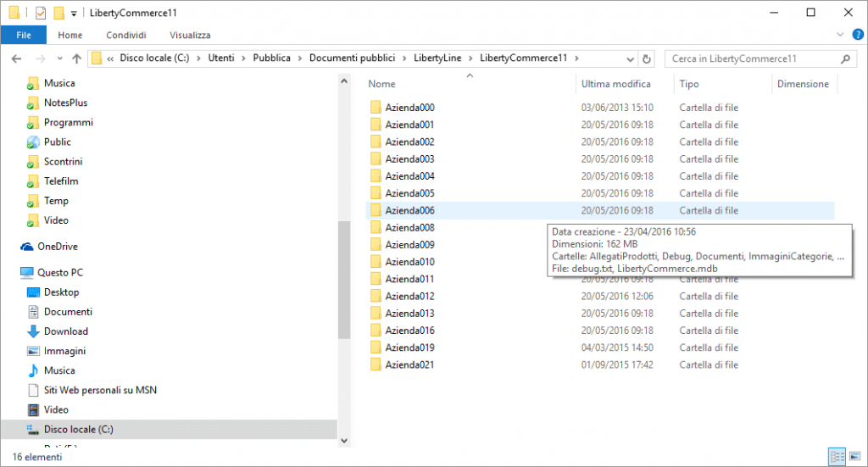The height and width of the screenshot is (467, 868).
Task: Go back with the back arrow
Action: coord(17,58)
